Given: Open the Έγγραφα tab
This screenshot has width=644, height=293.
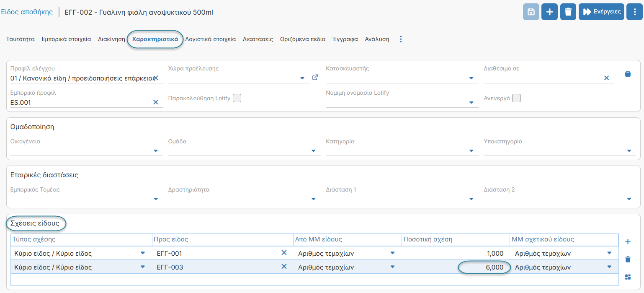Looking at the screenshot, I should pos(345,39).
